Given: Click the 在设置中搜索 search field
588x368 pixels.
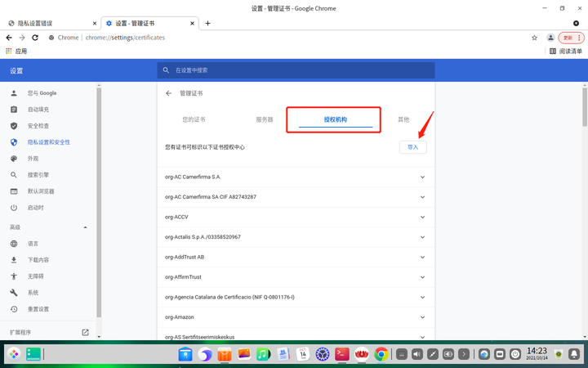Looking at the screenshot, I should (x=296, y=70).
